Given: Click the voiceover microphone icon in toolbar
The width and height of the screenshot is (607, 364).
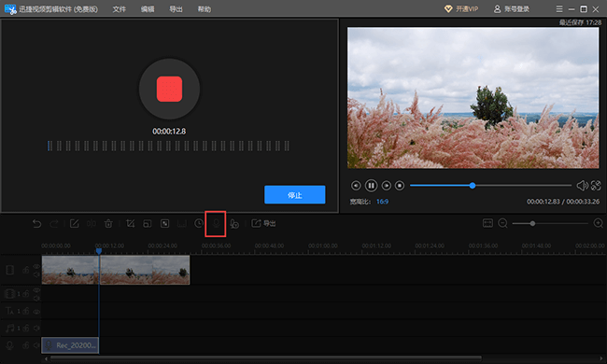Looking at the screenshot, I should point(216,224).
